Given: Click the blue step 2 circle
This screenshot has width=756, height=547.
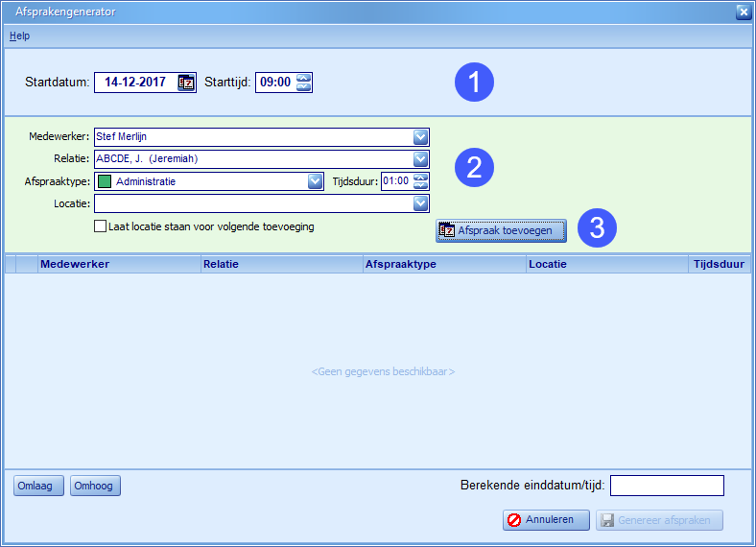Looking at the screenshot, I should 473,167.
